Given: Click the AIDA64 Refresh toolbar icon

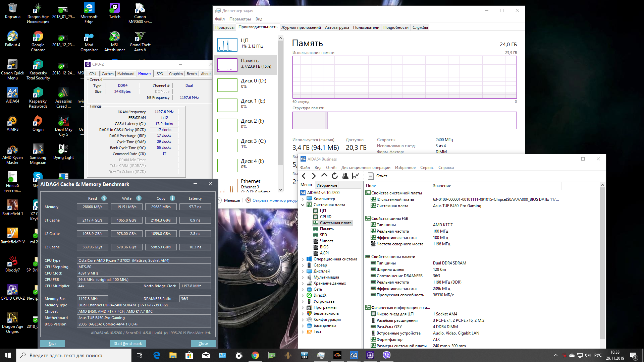Looking at the screenshot, I should coord(334,176).
